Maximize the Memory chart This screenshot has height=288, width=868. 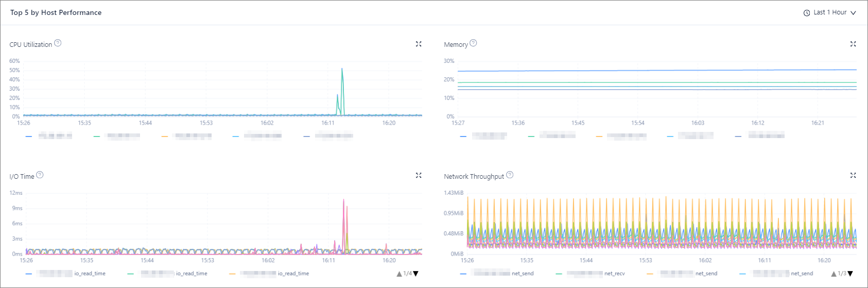853,44
